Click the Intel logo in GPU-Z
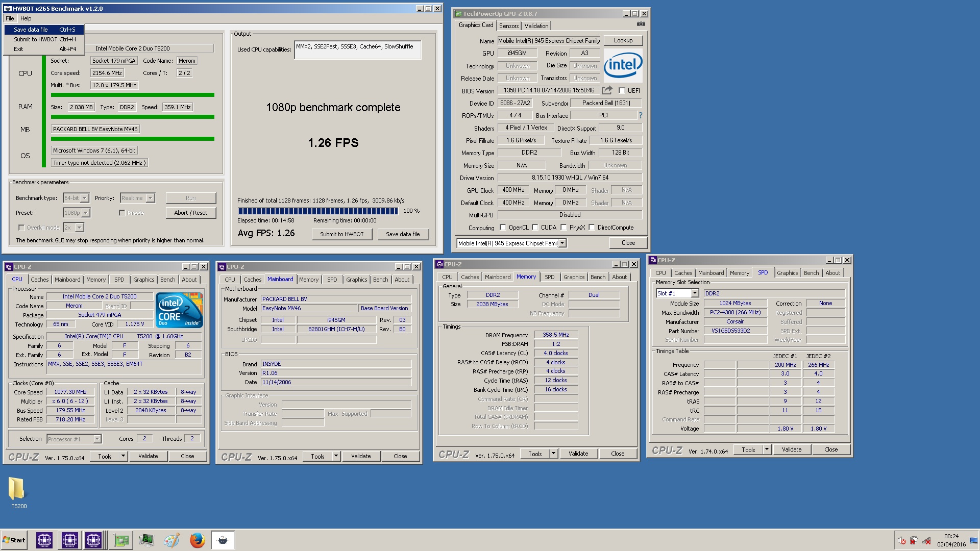Image resolution: width=980 pixels, height=551 pixels. pos(623,65)
